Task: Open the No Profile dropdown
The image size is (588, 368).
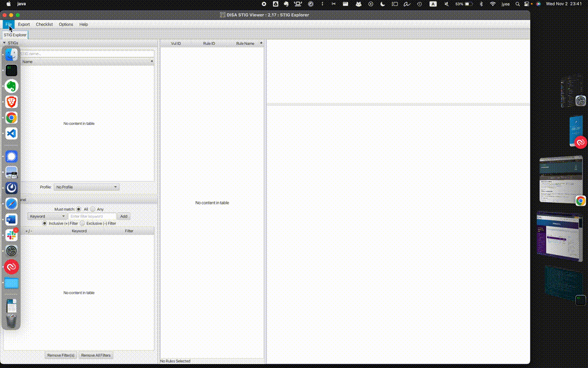Action: [x=87, y=187]
